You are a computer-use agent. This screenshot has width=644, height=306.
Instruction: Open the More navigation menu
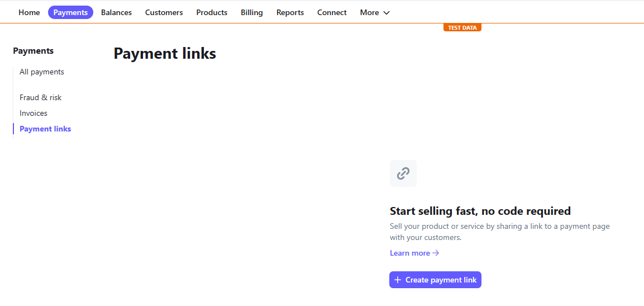point(375,13)
